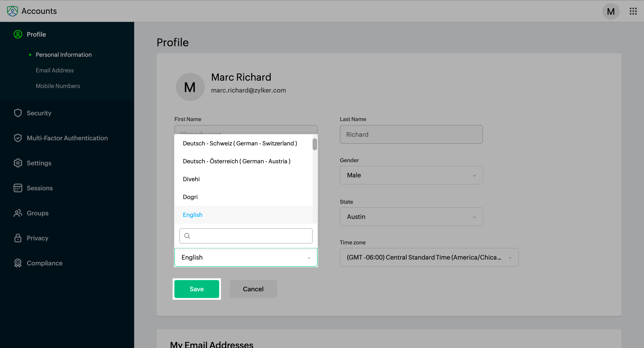Choose Divehi from language list

click(x=191, y=179)
